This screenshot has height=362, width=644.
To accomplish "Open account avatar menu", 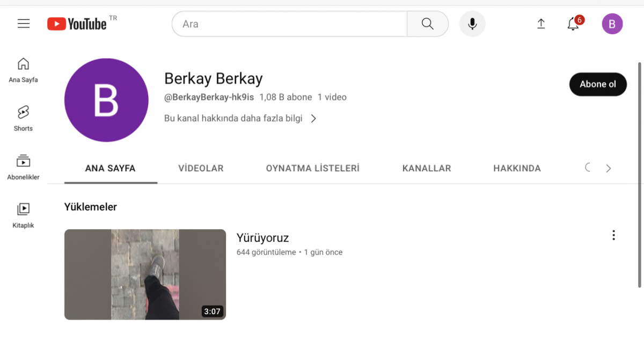I will (x=612, y=24).
